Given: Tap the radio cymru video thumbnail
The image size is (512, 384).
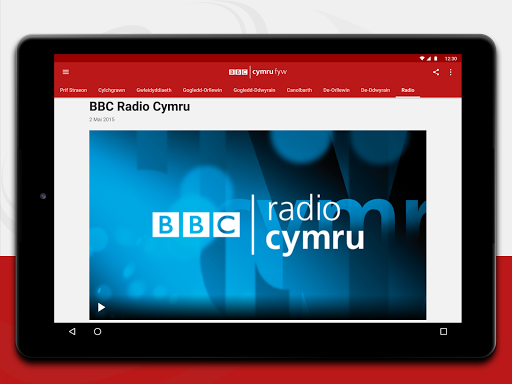Looking at the screenshot, I should [x=257, y=225].
